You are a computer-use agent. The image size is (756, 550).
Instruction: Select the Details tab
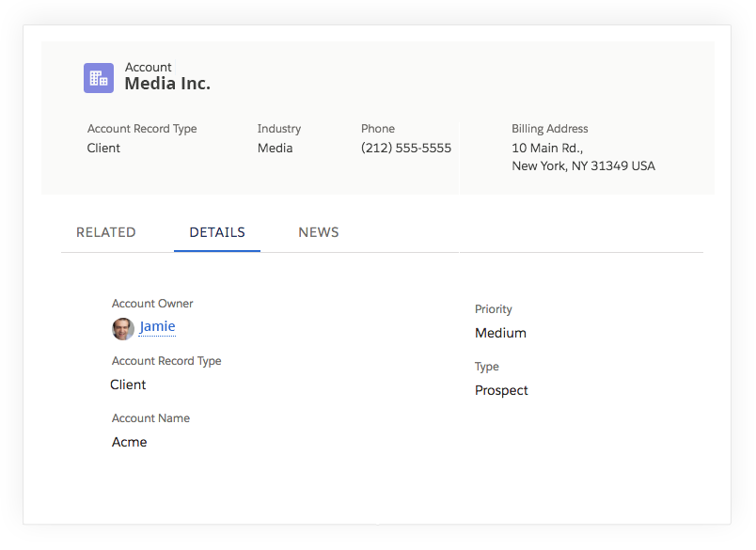coord(217,232)
